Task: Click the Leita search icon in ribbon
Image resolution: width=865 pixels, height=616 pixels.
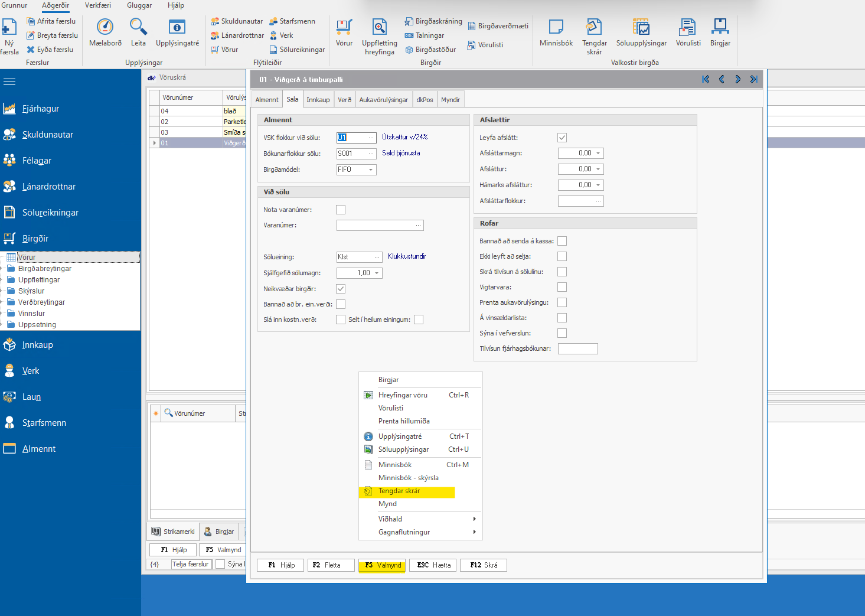Action: tap(138, 28)
